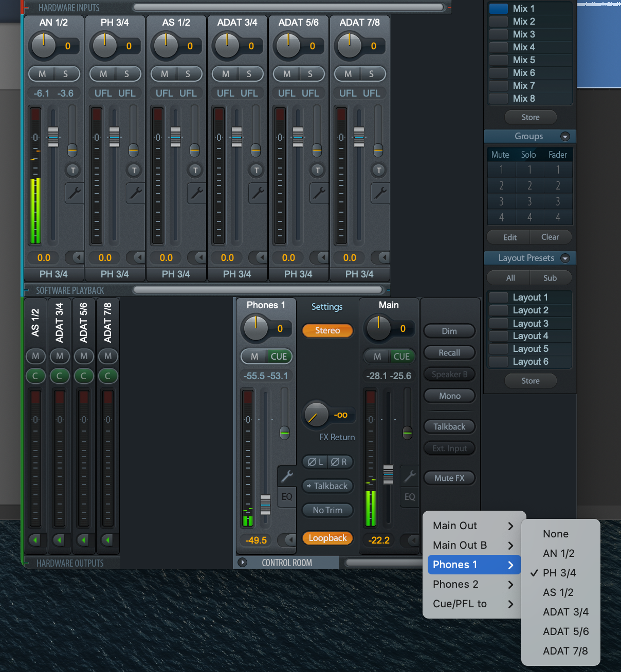
Task: Collapse the Layout Presets section
Action: (565, 258)
